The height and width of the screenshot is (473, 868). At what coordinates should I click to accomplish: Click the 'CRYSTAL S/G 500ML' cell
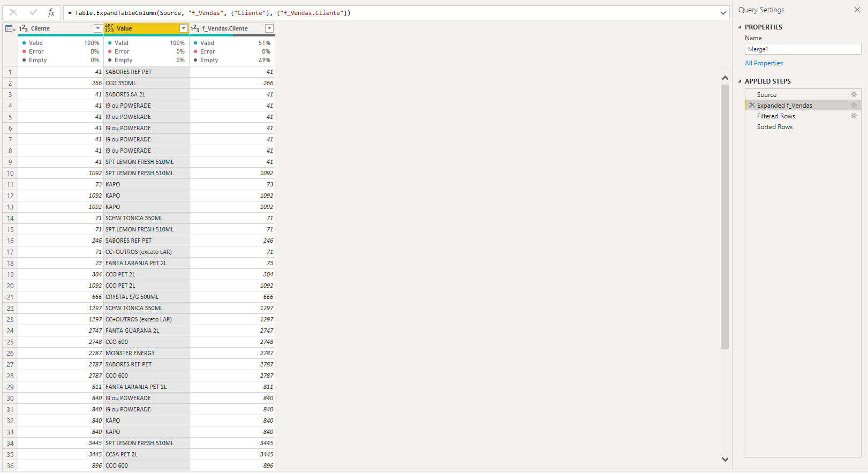click(146, 297)
